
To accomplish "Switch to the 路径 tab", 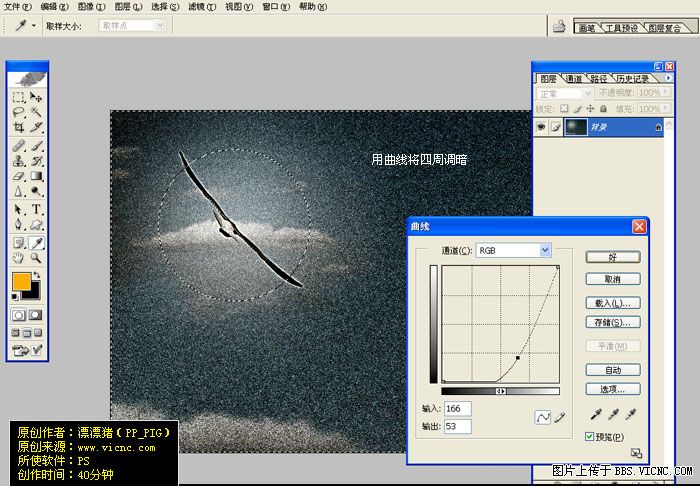I will (x=599, y=79).
